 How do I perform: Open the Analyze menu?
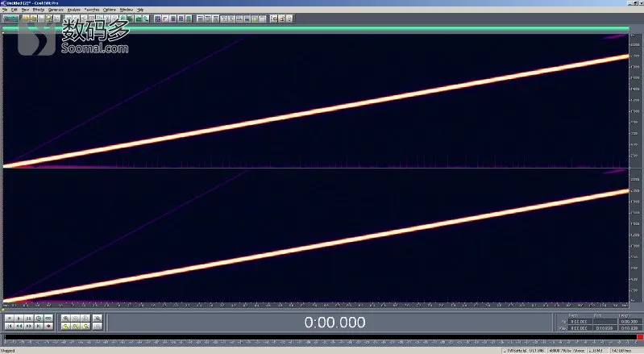[73, 10]
